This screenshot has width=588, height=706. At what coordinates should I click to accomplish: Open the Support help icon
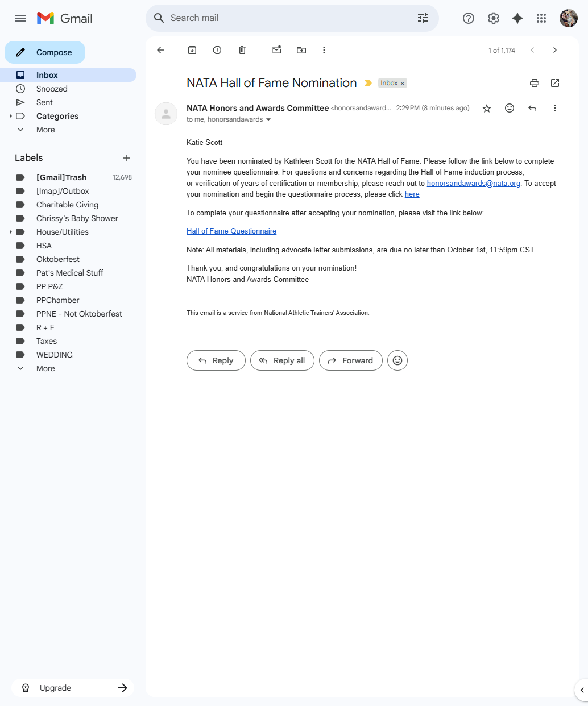pos(469,18)
